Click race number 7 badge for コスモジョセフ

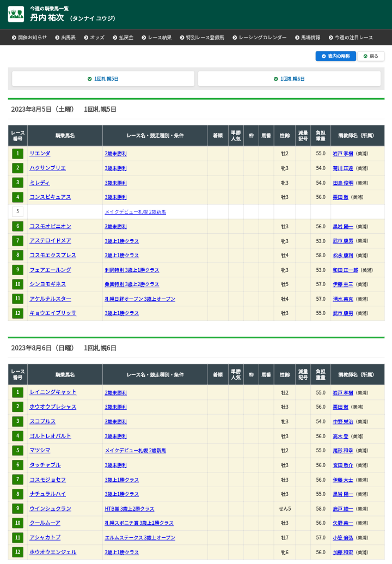(17, 480)
